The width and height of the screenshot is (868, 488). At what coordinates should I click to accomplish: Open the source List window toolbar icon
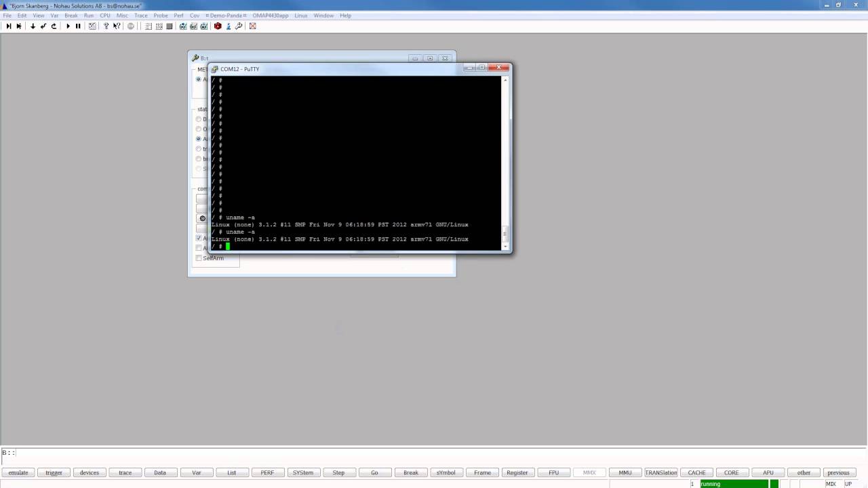(149, 26)
